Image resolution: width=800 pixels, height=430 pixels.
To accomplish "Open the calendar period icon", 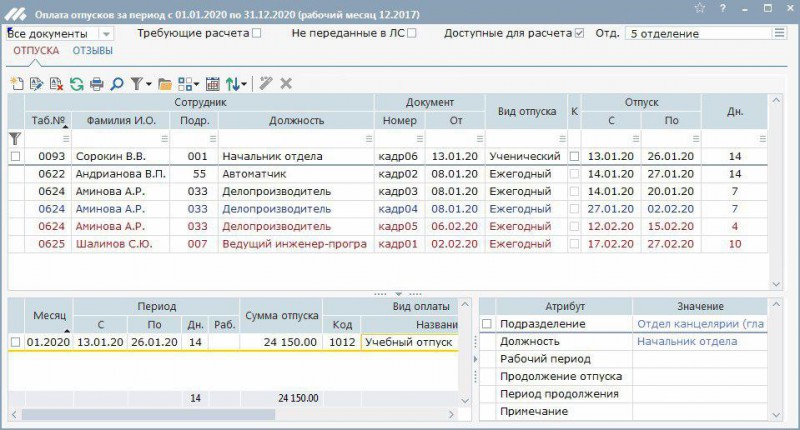I will pyautogui.click(x=212, y=84).
